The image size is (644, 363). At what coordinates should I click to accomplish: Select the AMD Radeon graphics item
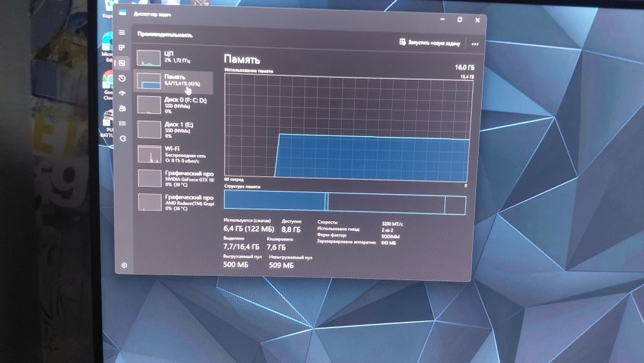click(176, 202)
